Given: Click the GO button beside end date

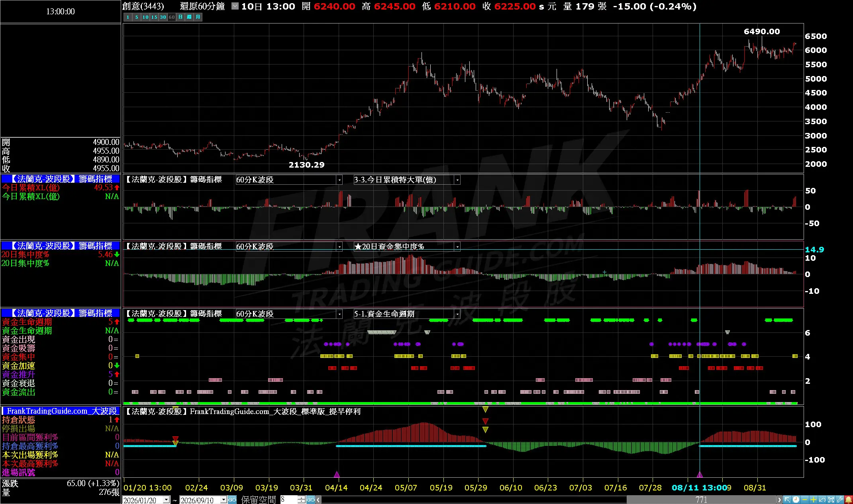Looking at the screenshot, I should [232, 500].
